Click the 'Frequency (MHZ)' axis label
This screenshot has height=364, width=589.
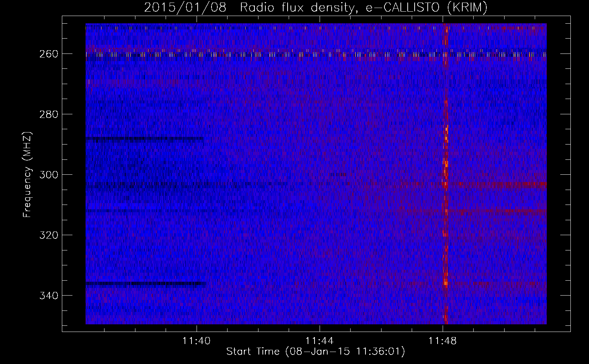point(27,175)
